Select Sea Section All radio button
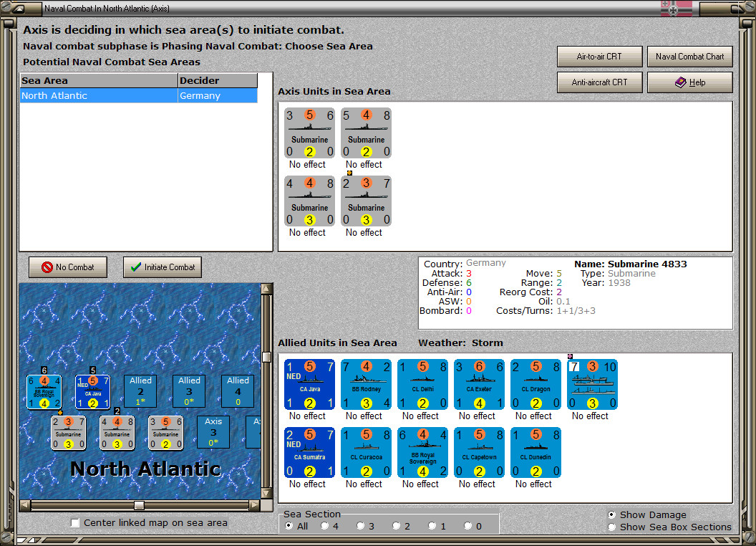Viewport: 756px width, 546px height. tap(289, 526)
